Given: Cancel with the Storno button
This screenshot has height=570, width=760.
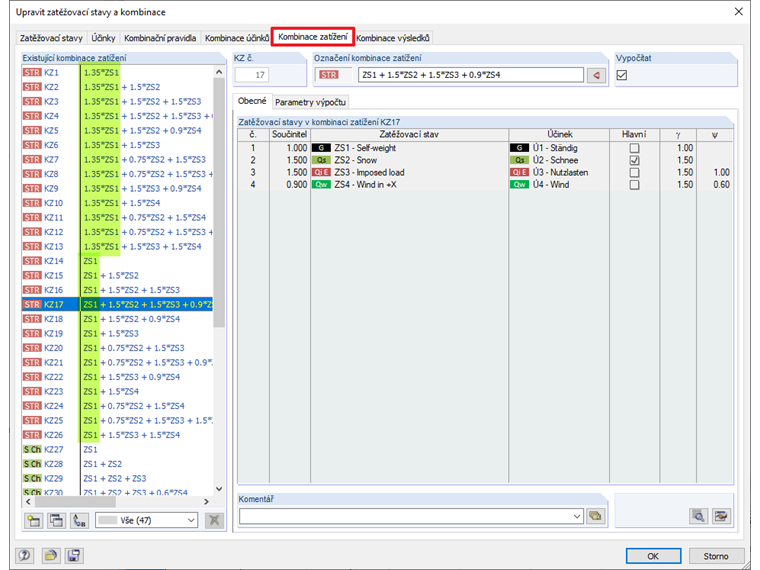Looking at the screenshot, I should pos(715,556).
